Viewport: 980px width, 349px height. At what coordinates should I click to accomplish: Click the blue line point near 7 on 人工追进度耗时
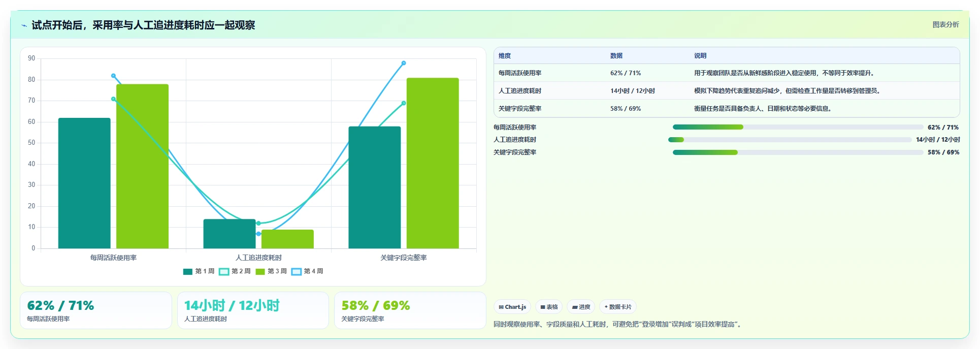pos(258,234)
